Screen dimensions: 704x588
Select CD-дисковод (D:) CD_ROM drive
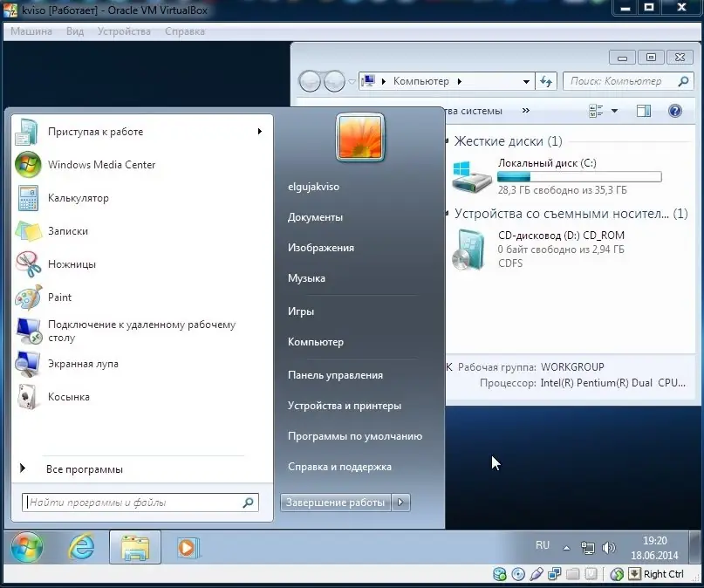click(538, 250)
